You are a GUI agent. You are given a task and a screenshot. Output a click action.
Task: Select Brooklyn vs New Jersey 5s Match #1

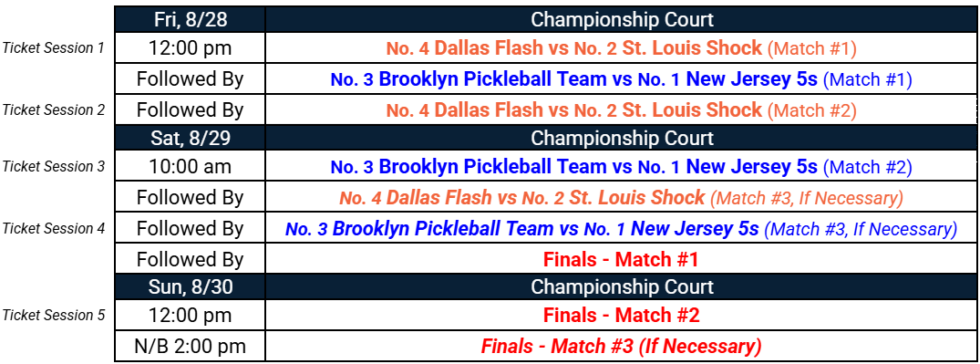point(621,79)
